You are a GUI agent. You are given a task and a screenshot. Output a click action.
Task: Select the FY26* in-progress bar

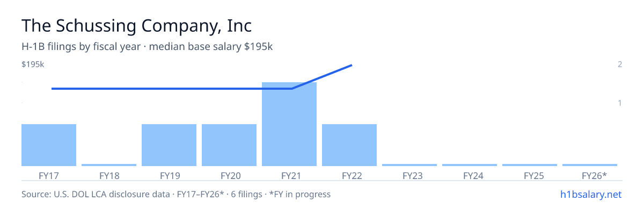click(x=590, y=165)
